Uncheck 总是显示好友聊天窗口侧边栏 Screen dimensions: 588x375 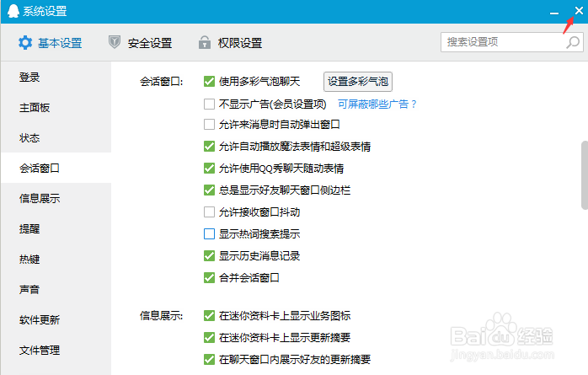(209, 190)
